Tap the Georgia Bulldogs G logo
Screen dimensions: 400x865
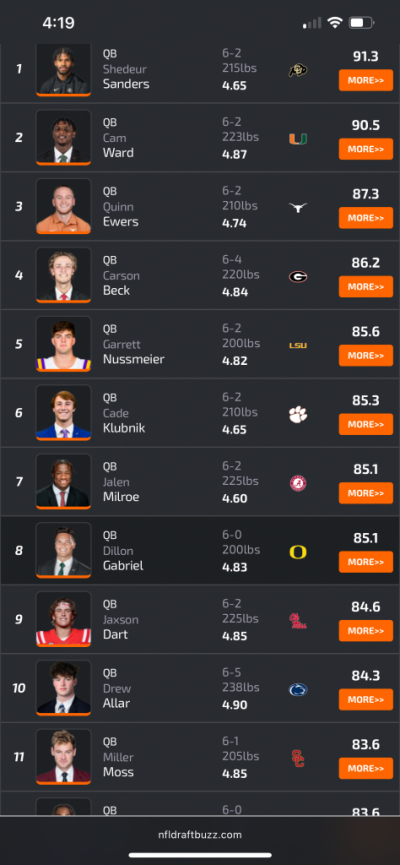click(298, 276)
